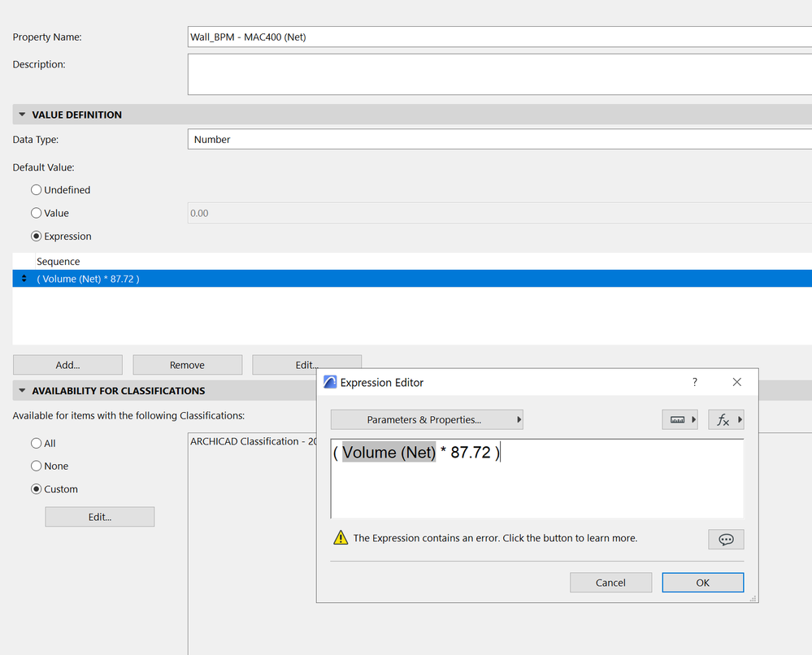Select the Value default option

pos(37,213)
